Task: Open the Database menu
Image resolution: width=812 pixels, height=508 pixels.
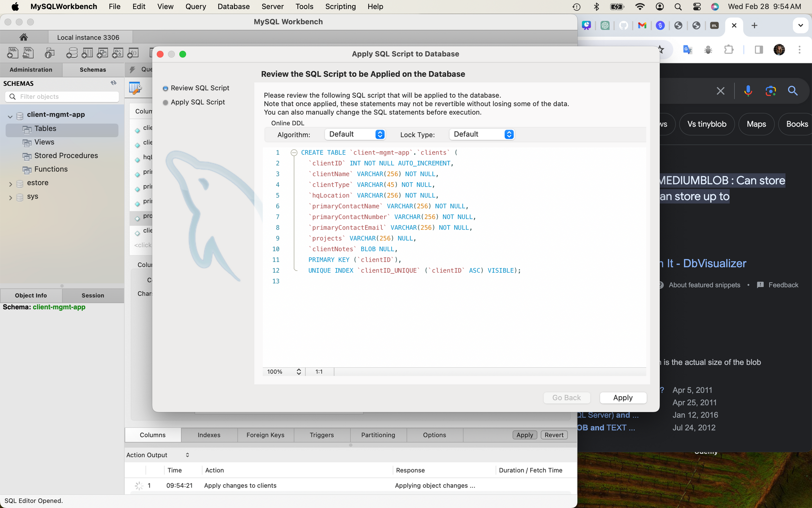Action: click(x=233, y=6)
